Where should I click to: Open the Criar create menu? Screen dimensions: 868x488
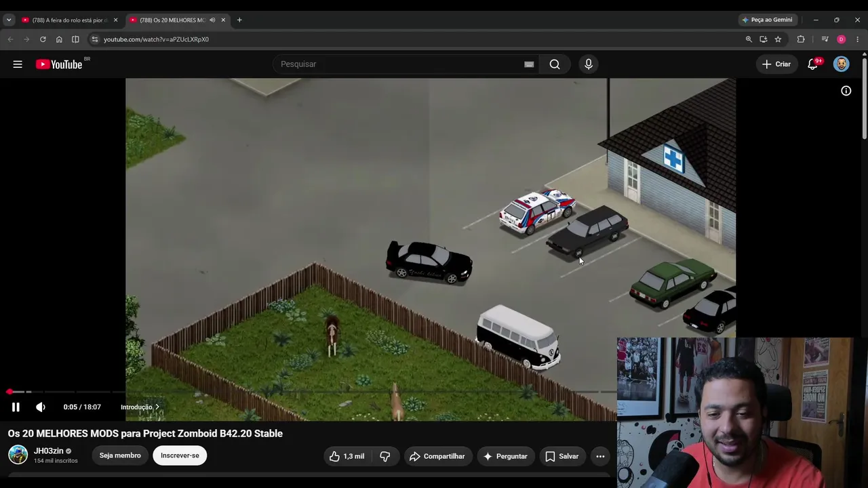point(776,64)
